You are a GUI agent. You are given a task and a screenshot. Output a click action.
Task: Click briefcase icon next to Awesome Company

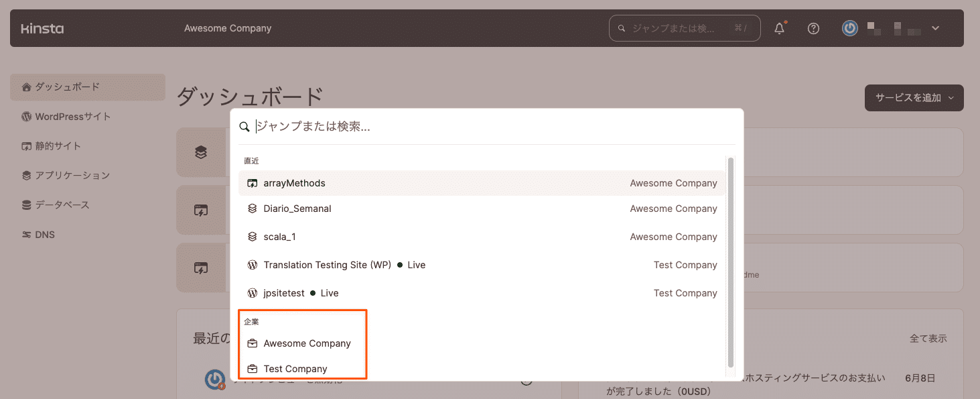point(253,343)
